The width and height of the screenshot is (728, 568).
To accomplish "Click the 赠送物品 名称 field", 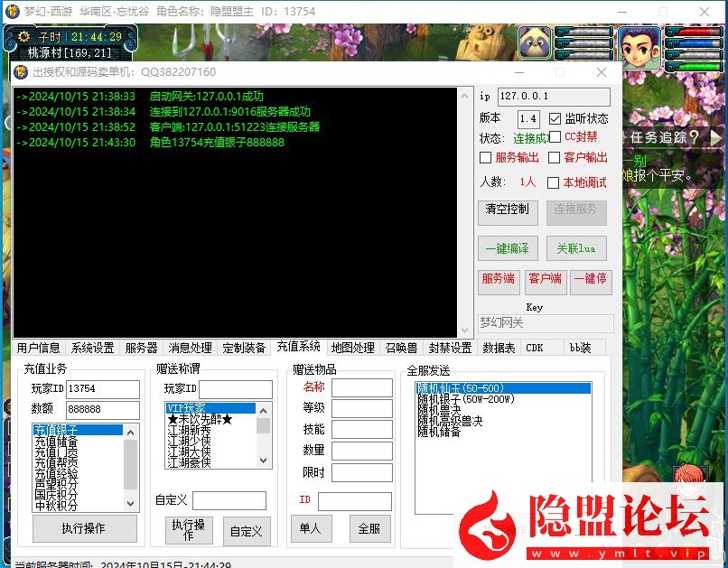I will coord(361,387).
